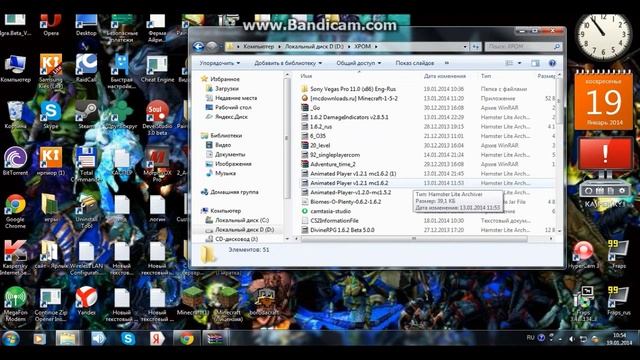The height and width of the screenshot is (360, 640).
Task: Open the Explorer help icon
Action: point(552,63)
